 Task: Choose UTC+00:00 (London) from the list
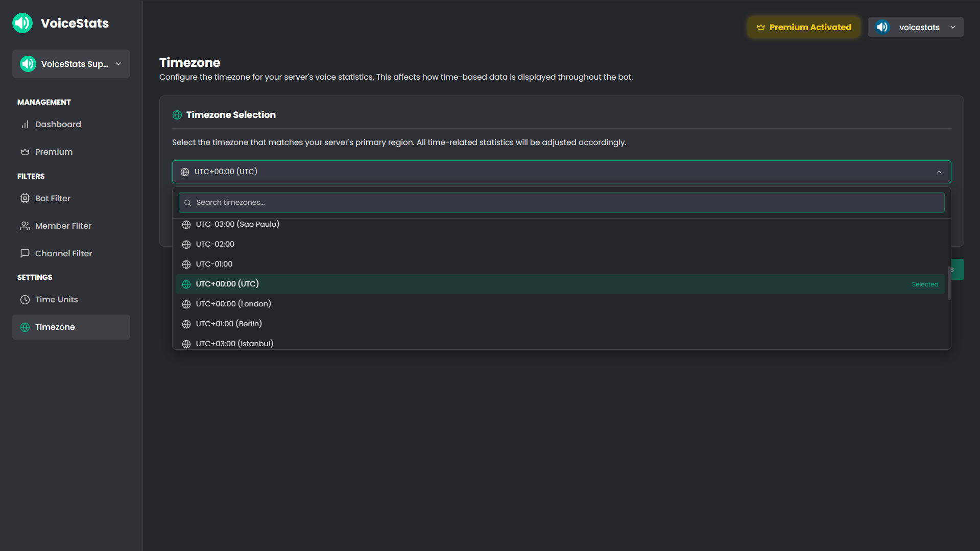click(x=233, y=304)
